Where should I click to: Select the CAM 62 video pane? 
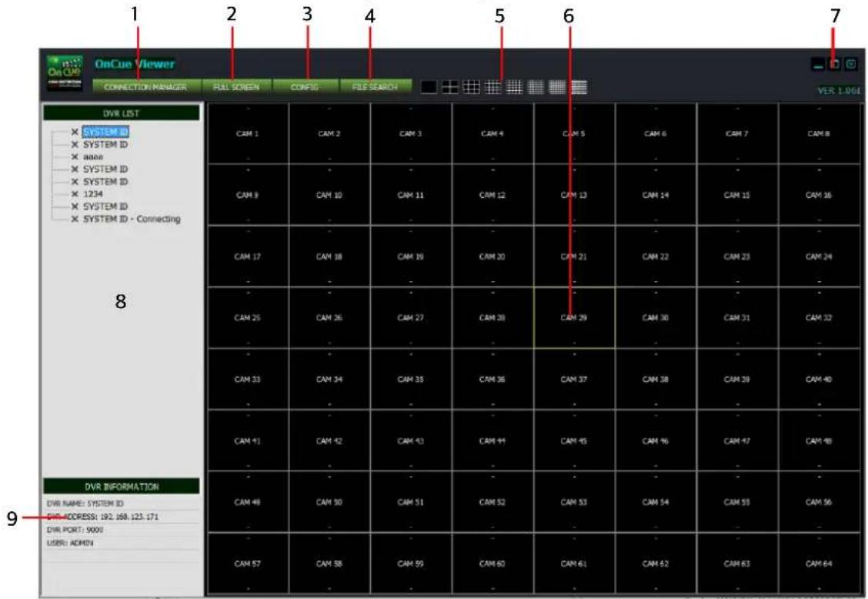pyautogui.click(x=656, y=564)
